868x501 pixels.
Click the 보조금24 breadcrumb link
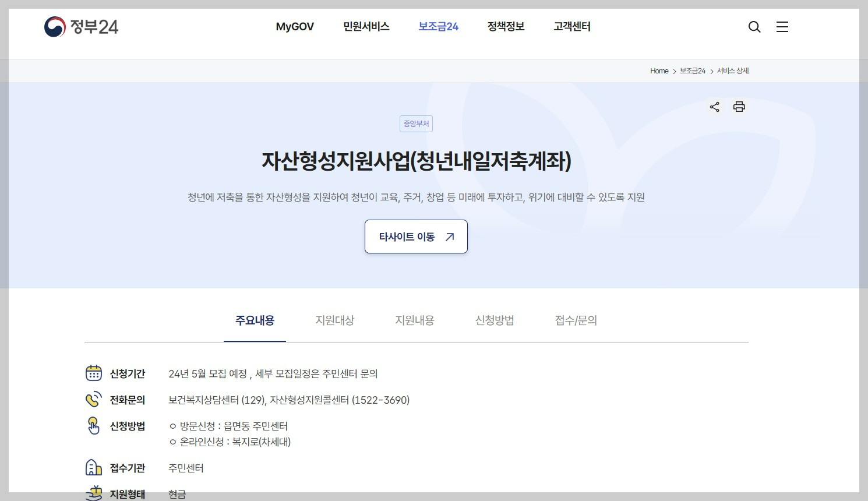[x=693, y=71]
